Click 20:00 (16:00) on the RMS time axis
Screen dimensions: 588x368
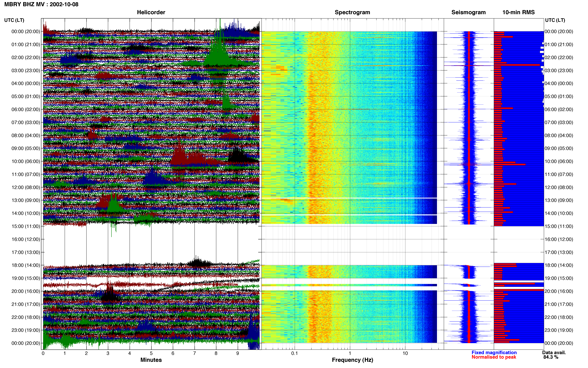[559, 291]
